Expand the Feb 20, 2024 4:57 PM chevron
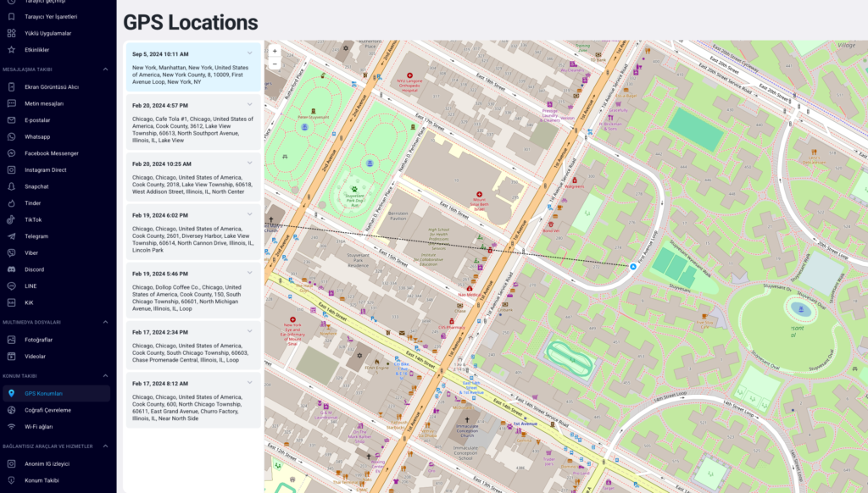This screenshot has width=868, height=493. click(x=250, y=105)
